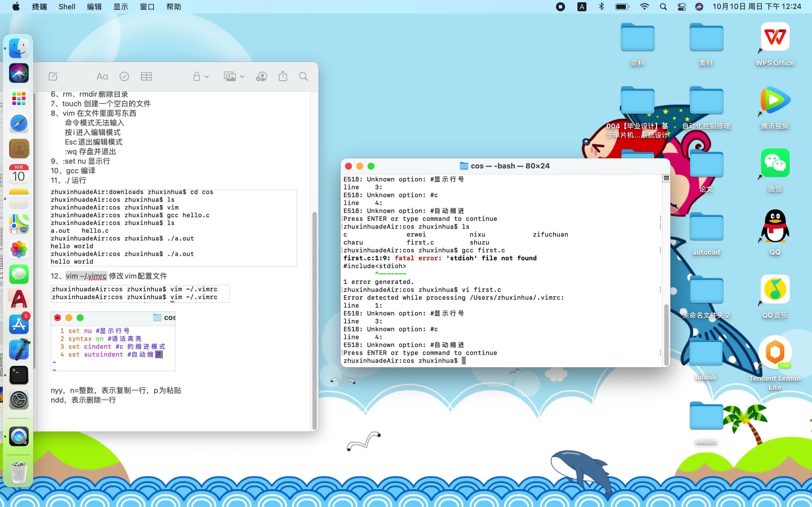This screenshot has height=507, width=812.
Task: Select the Shell menu in menu bar
Action: click(x=66, y=6)
